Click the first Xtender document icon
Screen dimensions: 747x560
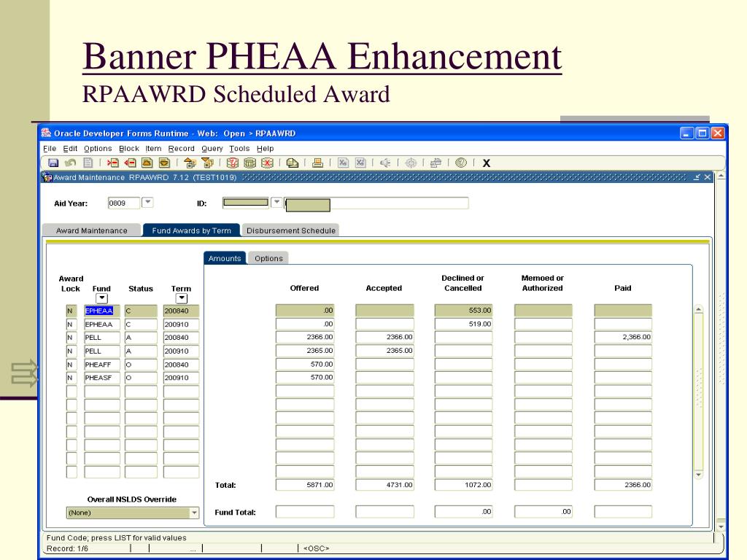(x=343, y=163)
